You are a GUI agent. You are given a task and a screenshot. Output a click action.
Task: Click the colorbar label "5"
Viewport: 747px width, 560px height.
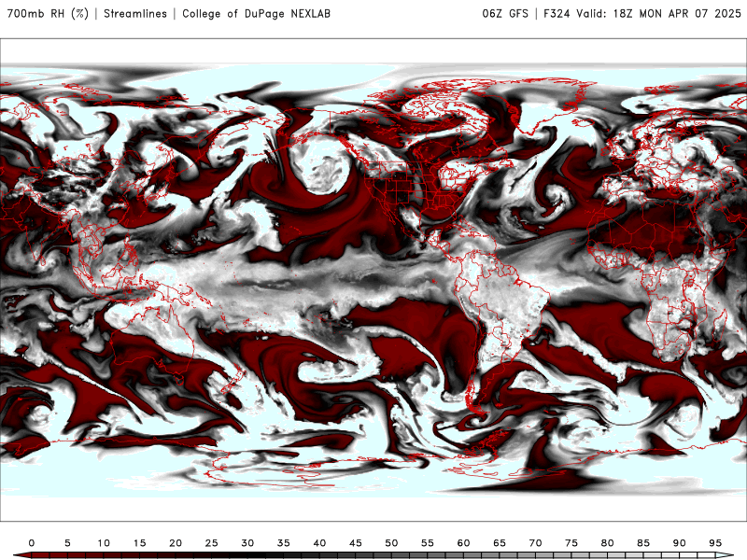coord(67,543)
